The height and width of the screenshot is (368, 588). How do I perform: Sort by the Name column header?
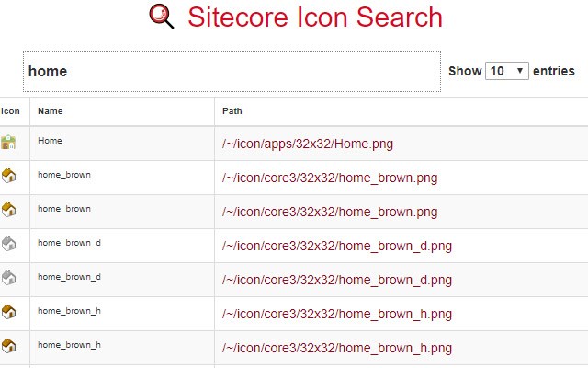[x=51, y=111]
